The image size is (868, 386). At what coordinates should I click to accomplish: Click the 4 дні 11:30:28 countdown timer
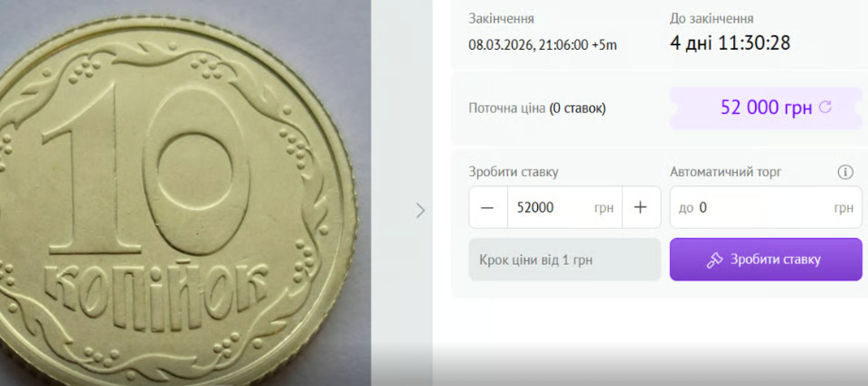731,42
